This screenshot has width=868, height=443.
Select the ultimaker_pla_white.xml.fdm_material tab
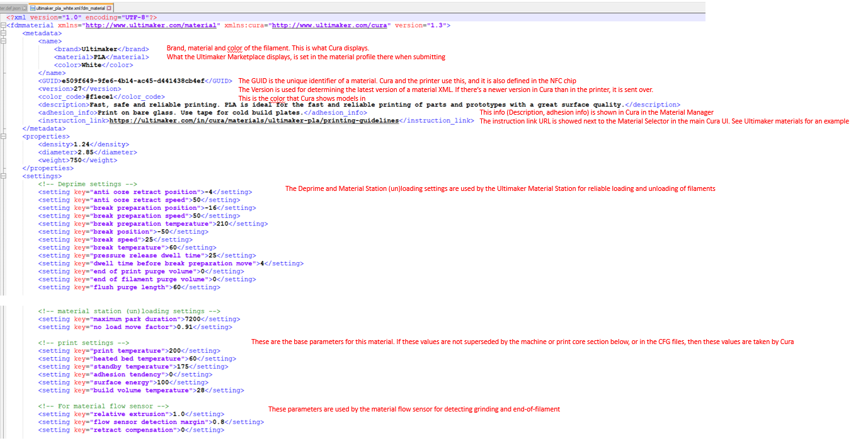69,8
